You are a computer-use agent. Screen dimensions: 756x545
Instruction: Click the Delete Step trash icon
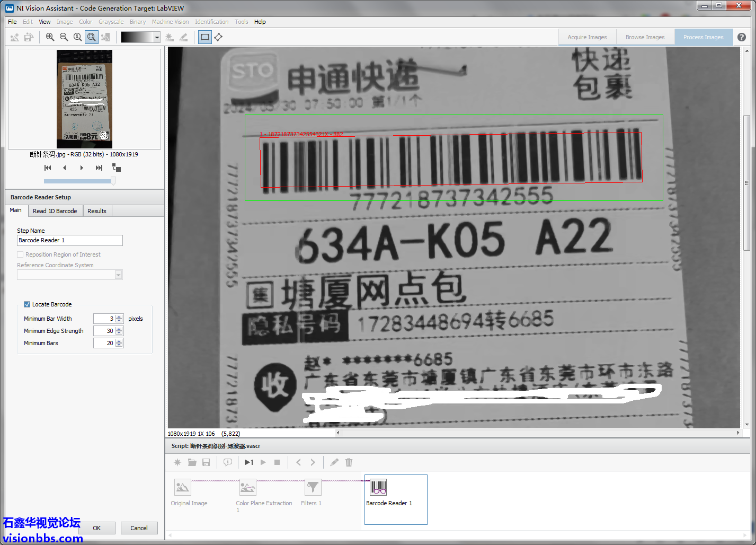pos(349,462)
